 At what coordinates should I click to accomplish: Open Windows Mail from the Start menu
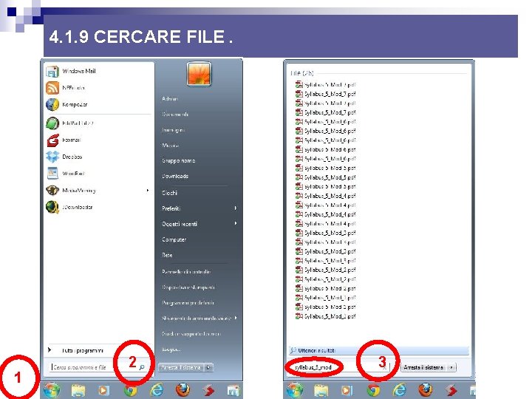click(x=71, y=71)
